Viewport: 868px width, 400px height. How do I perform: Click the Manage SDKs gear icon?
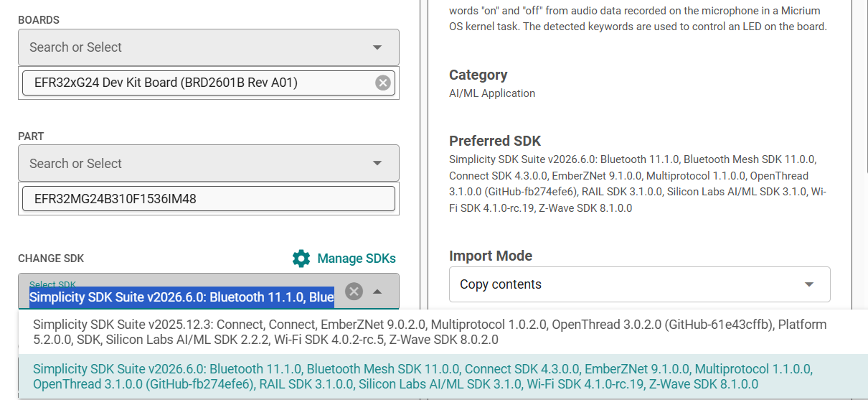301,259
